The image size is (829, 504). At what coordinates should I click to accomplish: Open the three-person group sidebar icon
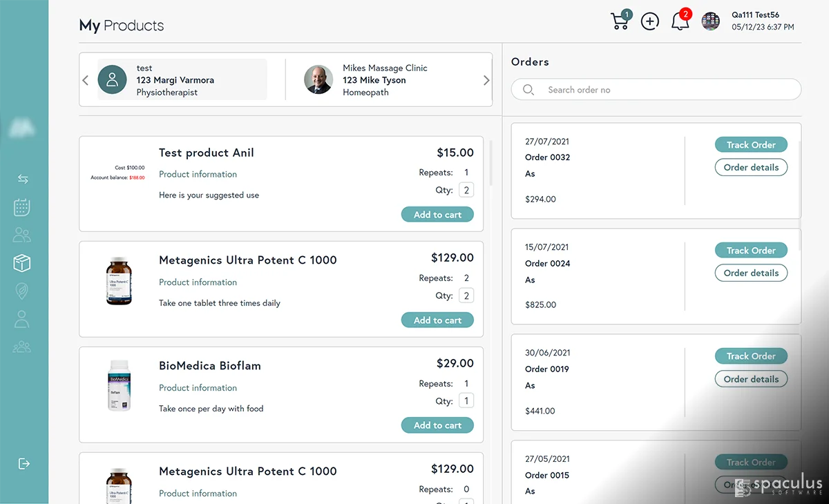click(22, 347)
